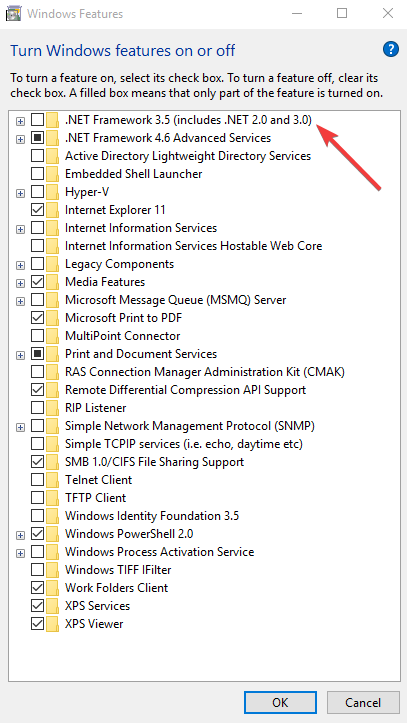Uncheck SMB 1.0/CIFS File Sharing Support
Image resolution: width=407 pixels, height=723 pixels.
tap(37, 462)
